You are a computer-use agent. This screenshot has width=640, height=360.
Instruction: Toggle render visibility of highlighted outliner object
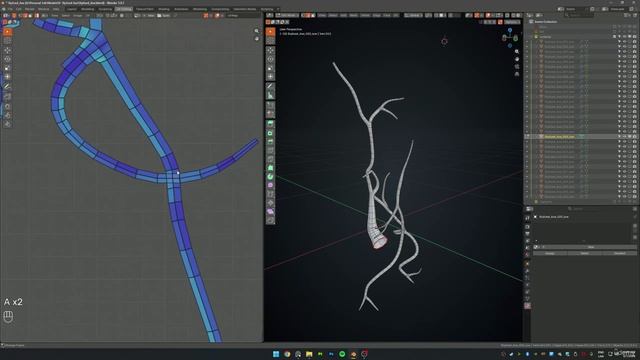(x=634, y=136)
